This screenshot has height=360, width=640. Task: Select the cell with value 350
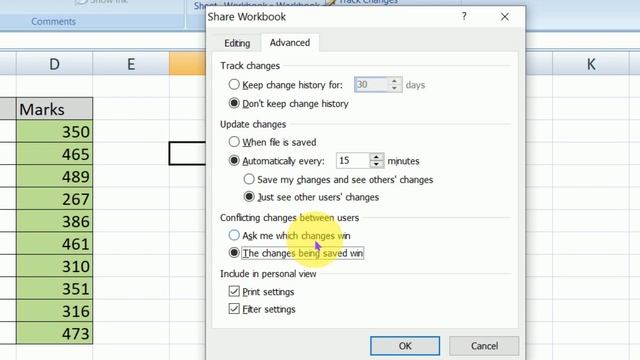54,131
